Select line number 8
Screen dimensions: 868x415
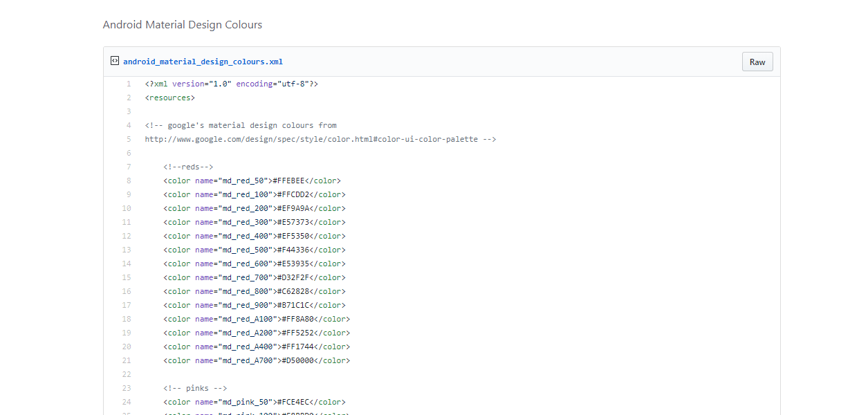128,181
